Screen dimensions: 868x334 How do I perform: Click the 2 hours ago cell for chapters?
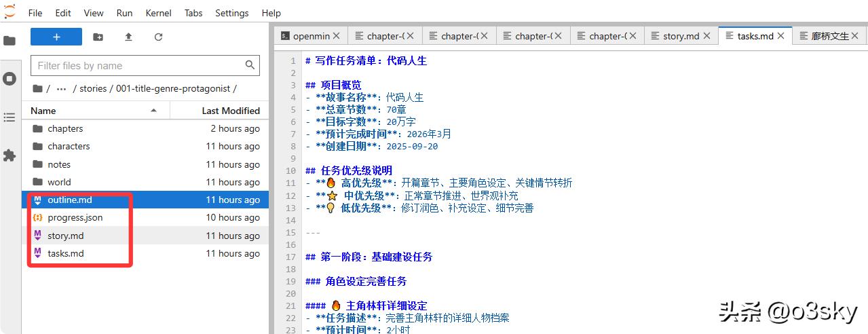pos(235,128)
